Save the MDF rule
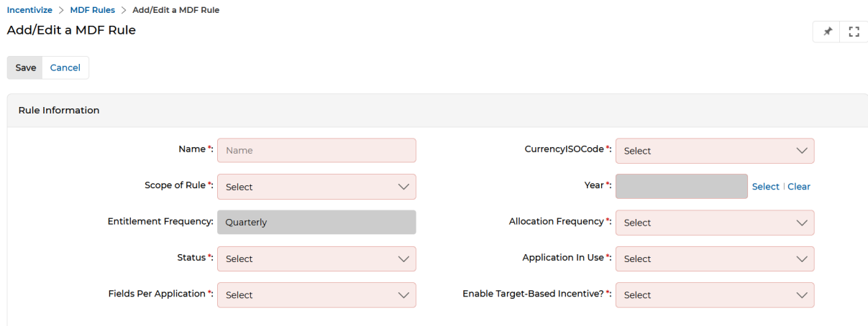Image resolution: width=868 pixels, height=326 pixels. [x=26, y=67]
